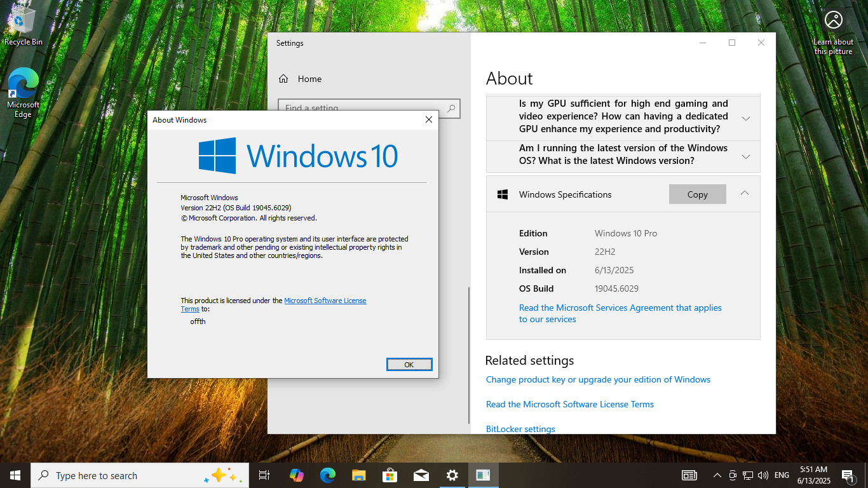
Task: Read the Microsoft Services Agreement link
Action: (620, 313)
